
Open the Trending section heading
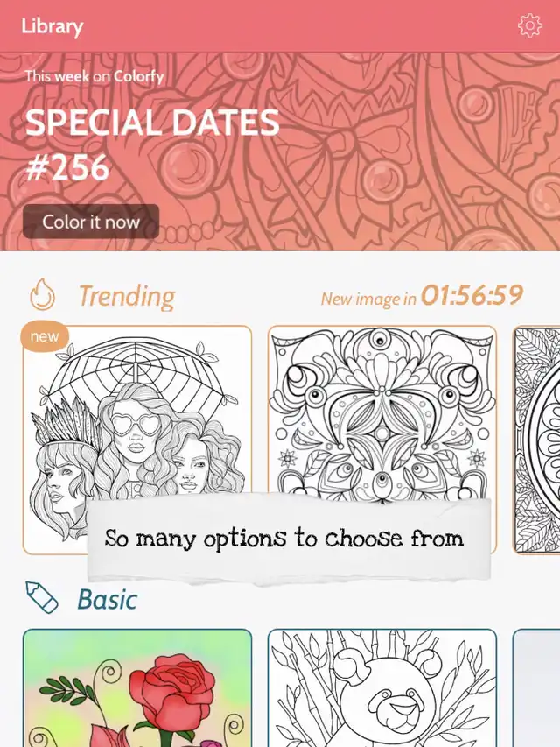point(127,296)
